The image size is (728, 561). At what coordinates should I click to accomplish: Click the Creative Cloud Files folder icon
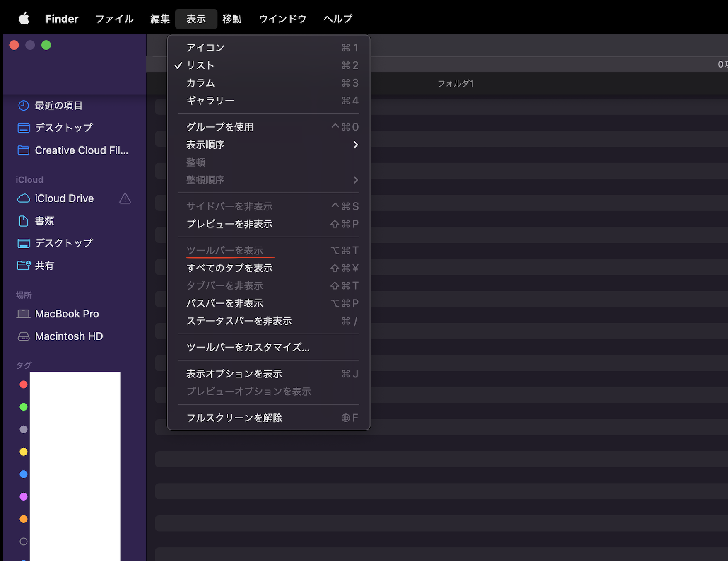click(24, 150)
